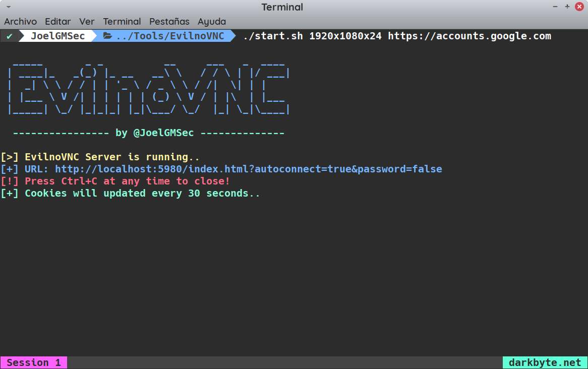
Task: Maximize the Terminal window
Action: [567, 7]
